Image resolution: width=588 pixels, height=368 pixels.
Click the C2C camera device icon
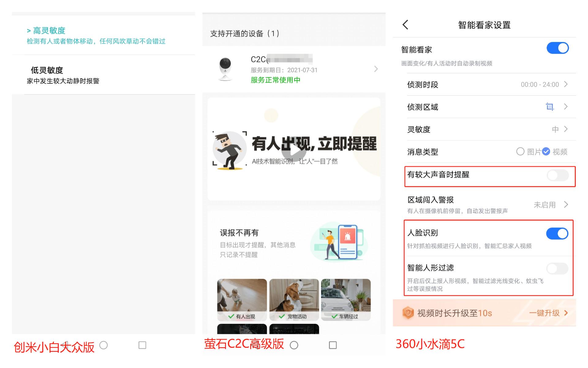click(225, 69)
